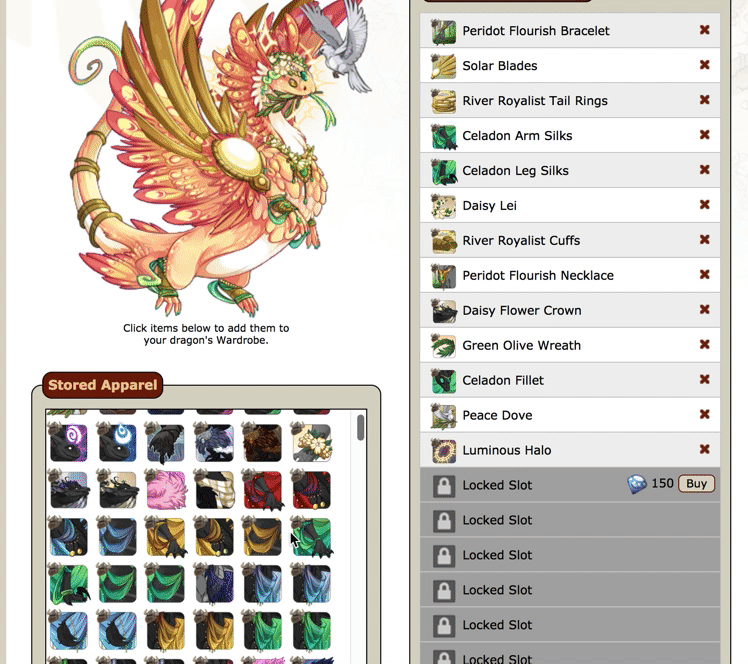Image resolution: width=748 pixels, height=664 pixels.
Task: Click the gem currency icon
Action: click(x=636, y=484)
